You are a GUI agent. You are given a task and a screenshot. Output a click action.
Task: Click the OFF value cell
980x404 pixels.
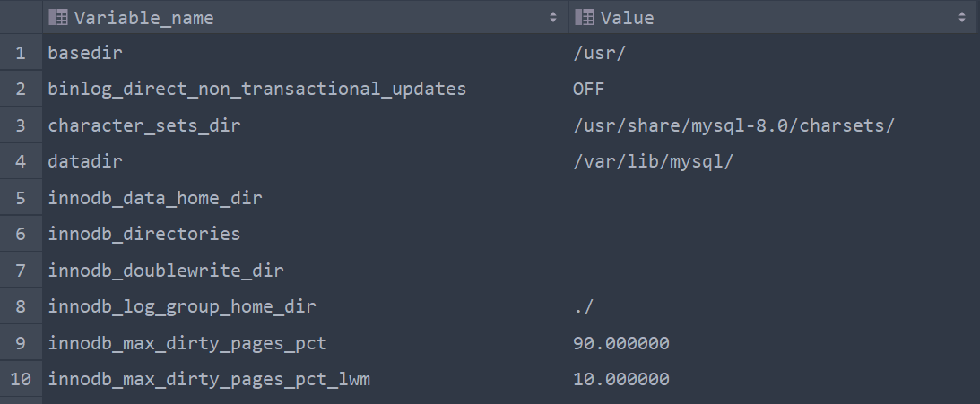589,90
